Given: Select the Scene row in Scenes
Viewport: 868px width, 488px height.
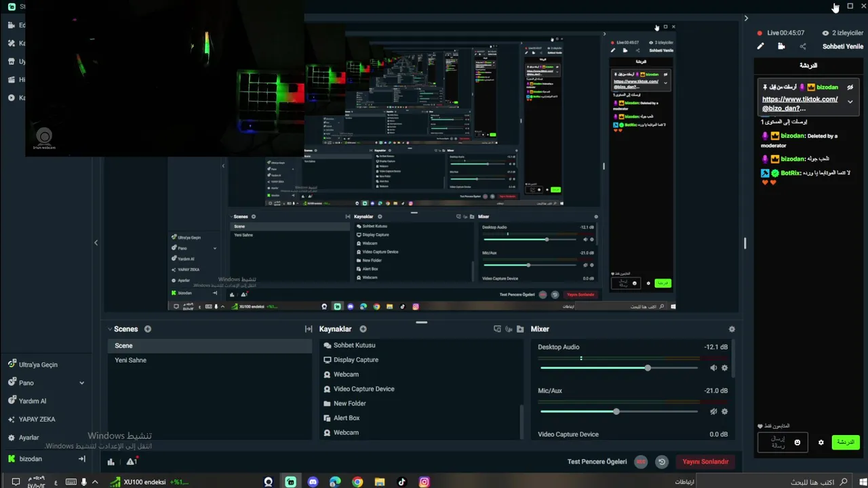Looking at the screenshot, I should pos(210,346).
